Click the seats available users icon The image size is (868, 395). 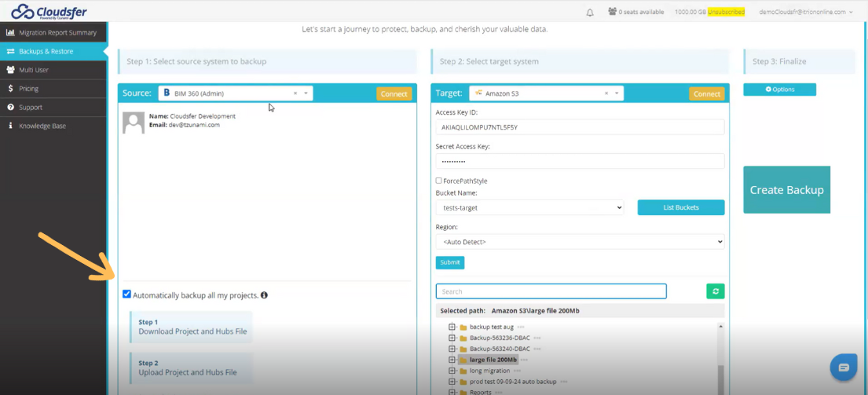pos(612,12)
